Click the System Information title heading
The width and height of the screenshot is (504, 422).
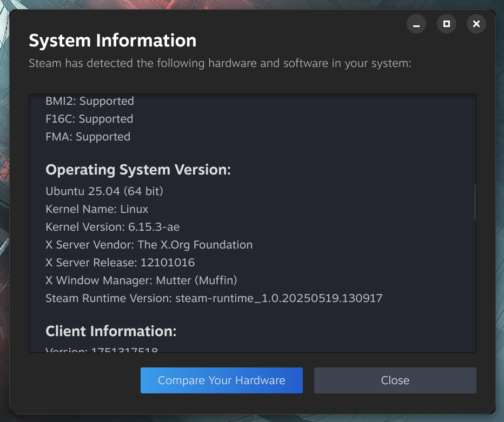tap(112, 41)
